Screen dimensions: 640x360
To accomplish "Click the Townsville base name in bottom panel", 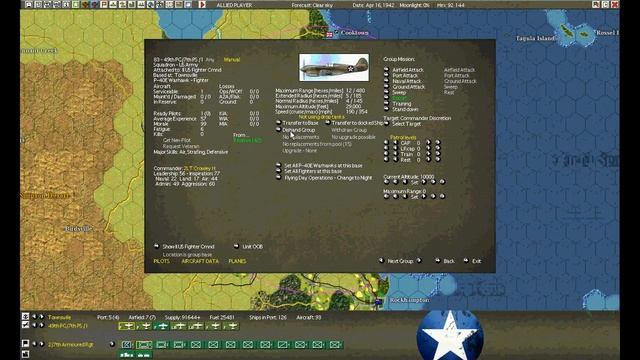I will [59, 317].
